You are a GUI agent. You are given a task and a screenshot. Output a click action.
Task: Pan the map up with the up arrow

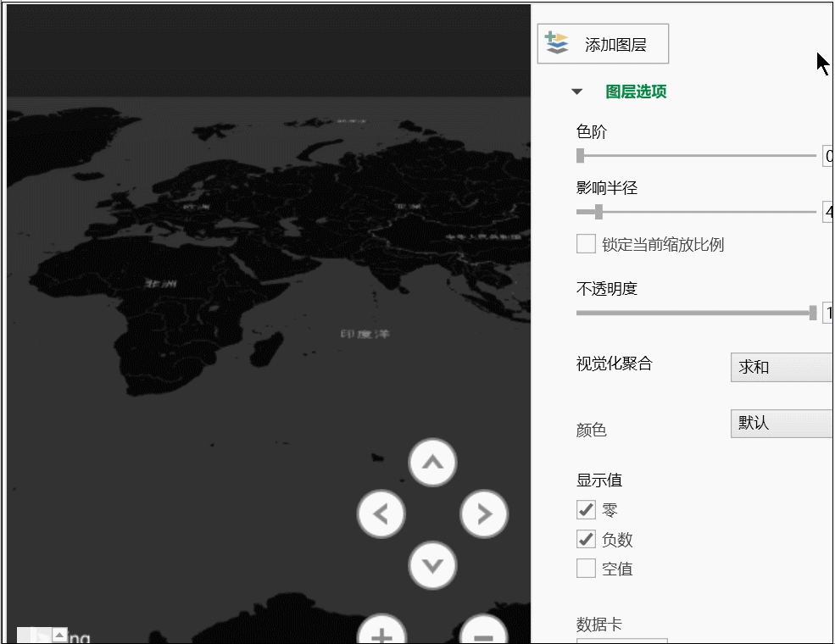[x=432, y=464]
